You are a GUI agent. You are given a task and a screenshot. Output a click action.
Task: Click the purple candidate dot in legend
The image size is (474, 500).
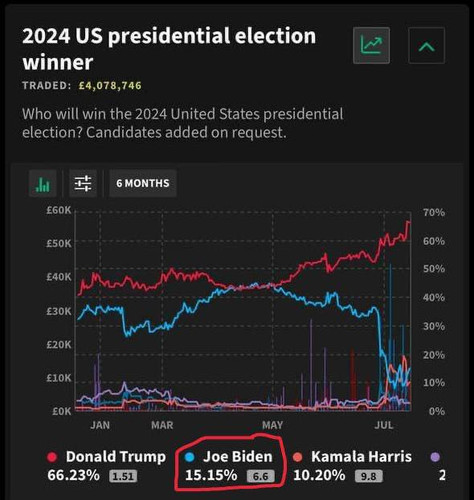[435, 457]
